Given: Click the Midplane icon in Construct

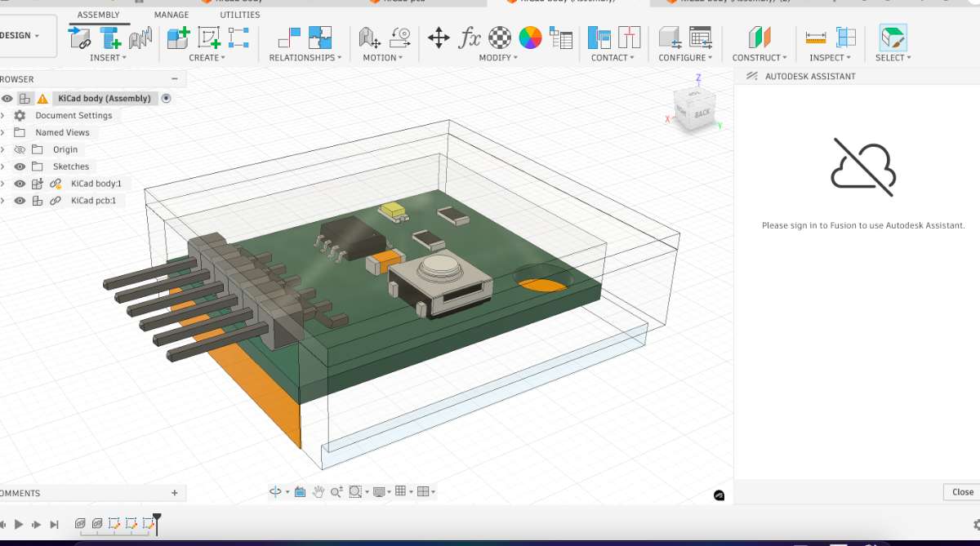Looking at the screenshot, I should coord(759,38).
